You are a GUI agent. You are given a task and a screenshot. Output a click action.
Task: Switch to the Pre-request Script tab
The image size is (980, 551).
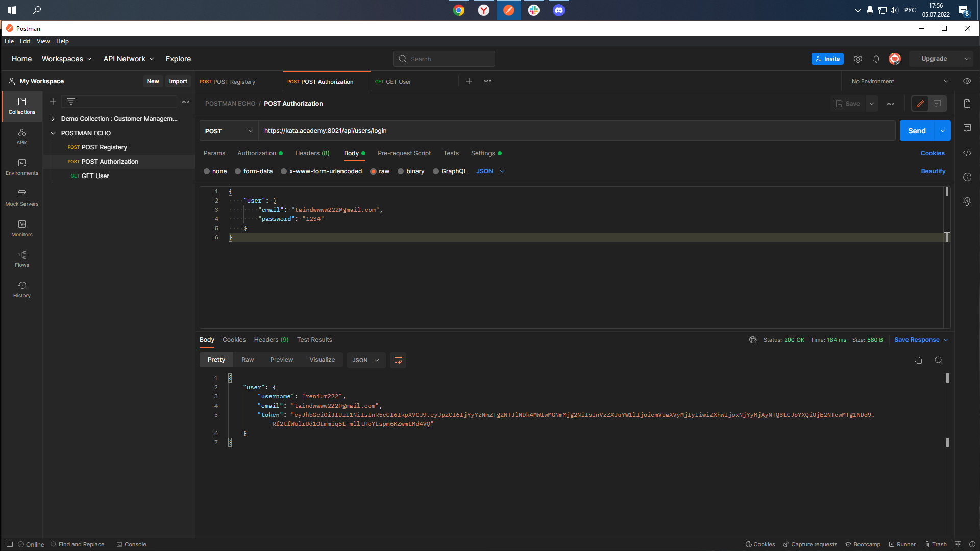click(404, 153)
